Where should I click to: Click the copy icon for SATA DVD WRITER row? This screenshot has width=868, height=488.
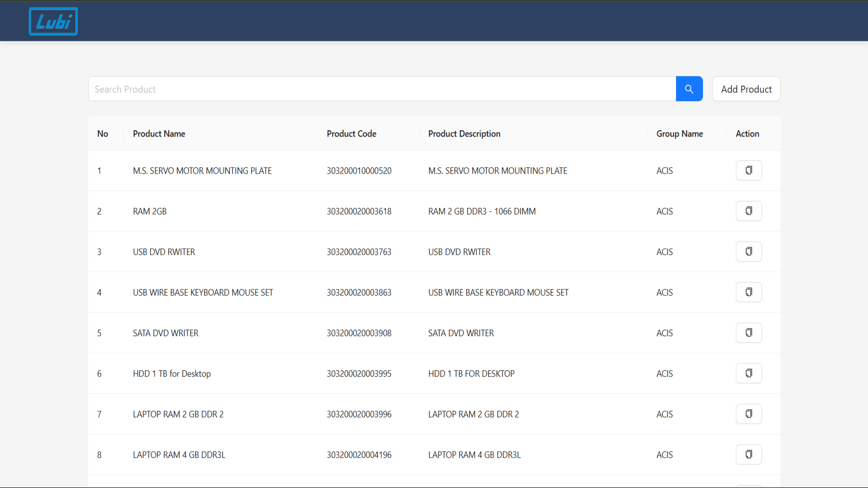click(748, 333)
